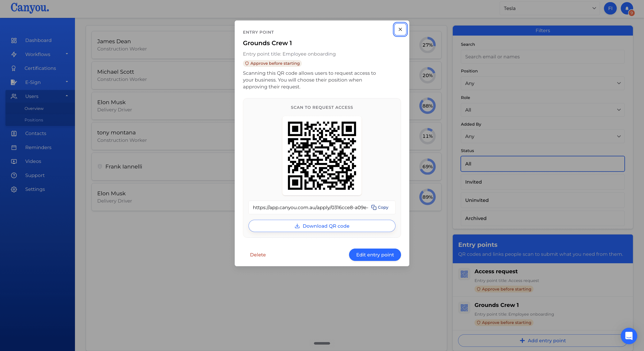The image size is (644, 351).
Task: Open the Added By filter dropdown
Action: [x=542, y=136]
